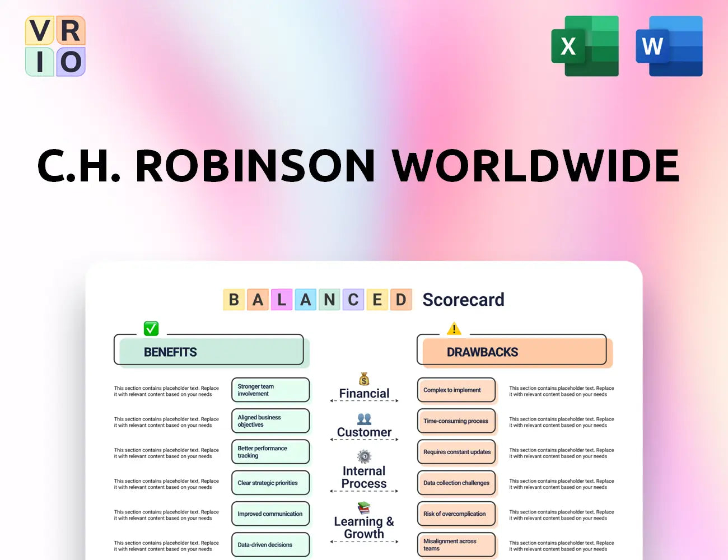Click the letter C tile in BALANCED

[x=353, y=300]
